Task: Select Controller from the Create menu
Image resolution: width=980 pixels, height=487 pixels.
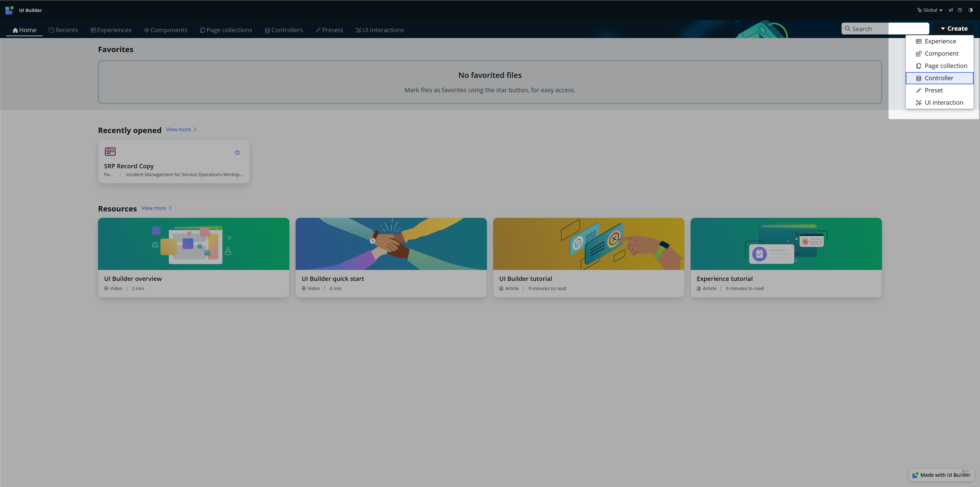Action: click(939, 78)
